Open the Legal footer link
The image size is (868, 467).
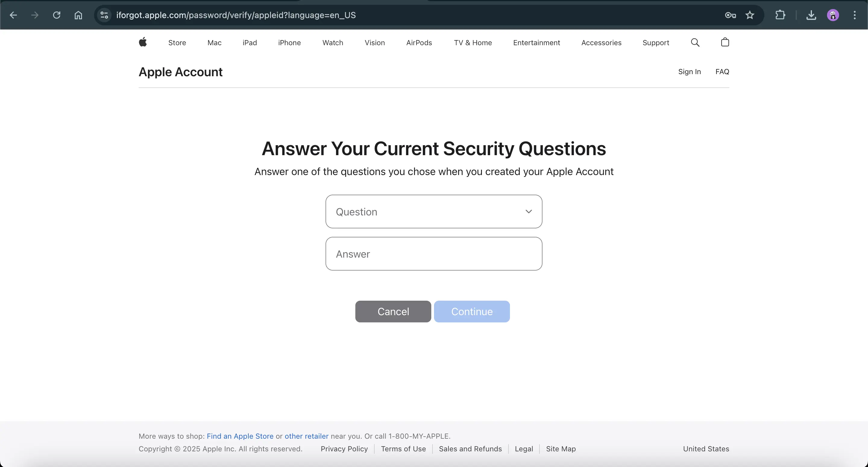click(x=524, y=449)
